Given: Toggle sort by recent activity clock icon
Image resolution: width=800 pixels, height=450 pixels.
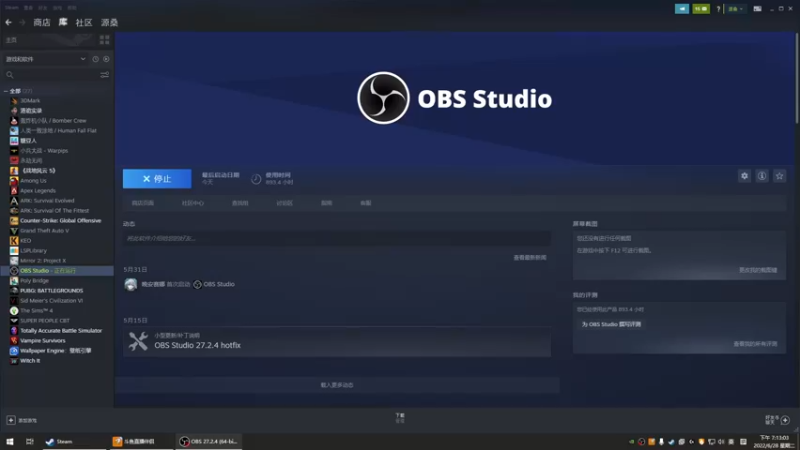Looking at the screenshot, I should 95,59.
